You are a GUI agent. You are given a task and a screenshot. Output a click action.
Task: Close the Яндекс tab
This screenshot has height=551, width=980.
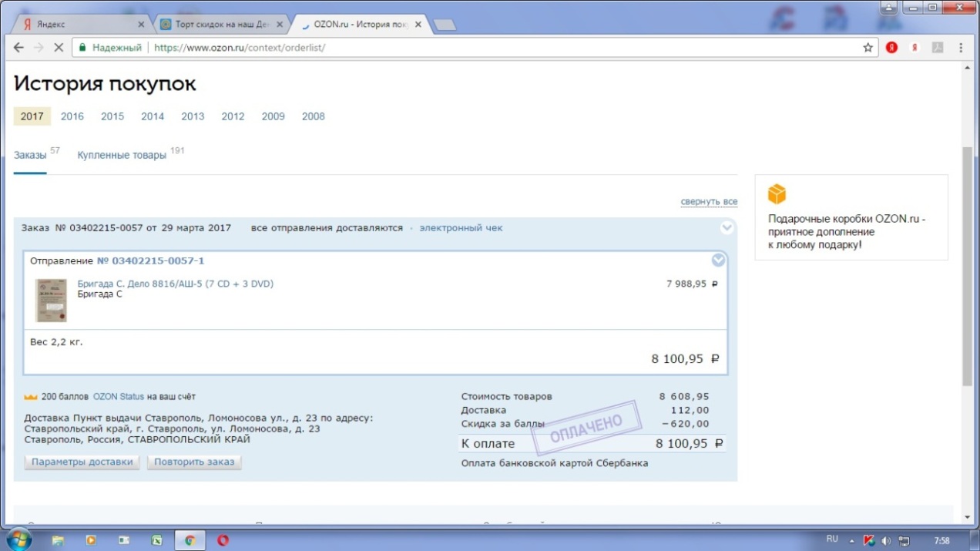coord(141,25)
